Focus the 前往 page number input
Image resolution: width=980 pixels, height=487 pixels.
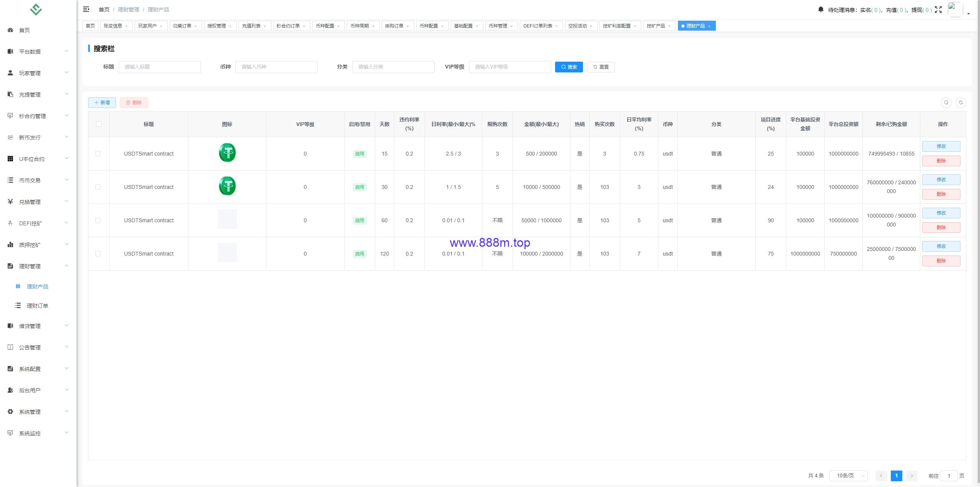[x=949, y=476]
